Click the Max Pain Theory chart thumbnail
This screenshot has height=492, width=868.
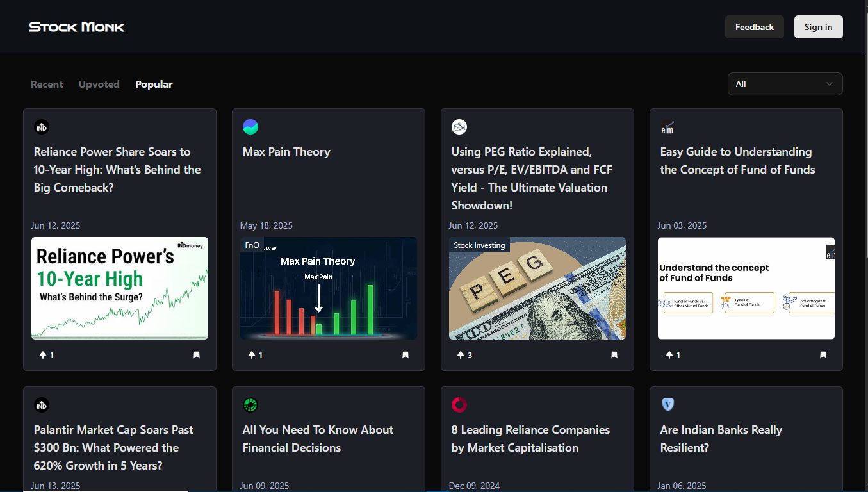click(x=329, y=288)
